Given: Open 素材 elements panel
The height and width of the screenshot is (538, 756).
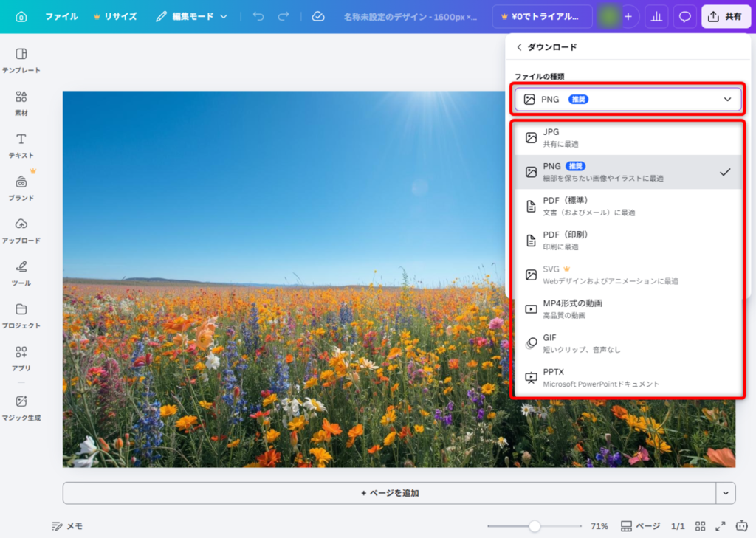Looking at the screenshot, I should (21, 103).
